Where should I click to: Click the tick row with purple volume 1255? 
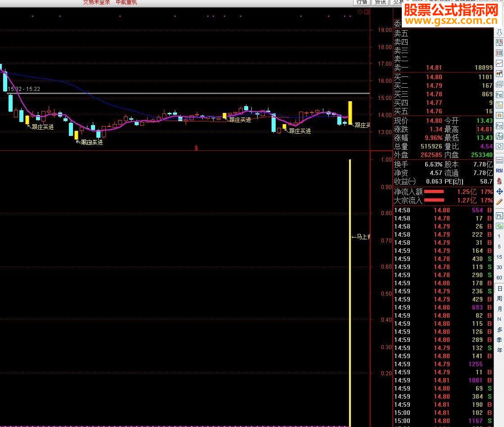pos(443,364)
